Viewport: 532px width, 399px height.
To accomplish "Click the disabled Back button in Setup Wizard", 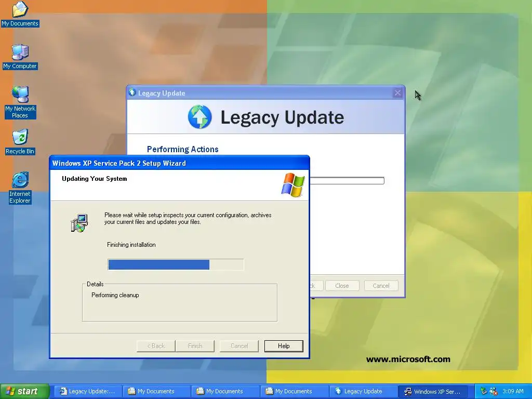I will [x=156, y=346].
